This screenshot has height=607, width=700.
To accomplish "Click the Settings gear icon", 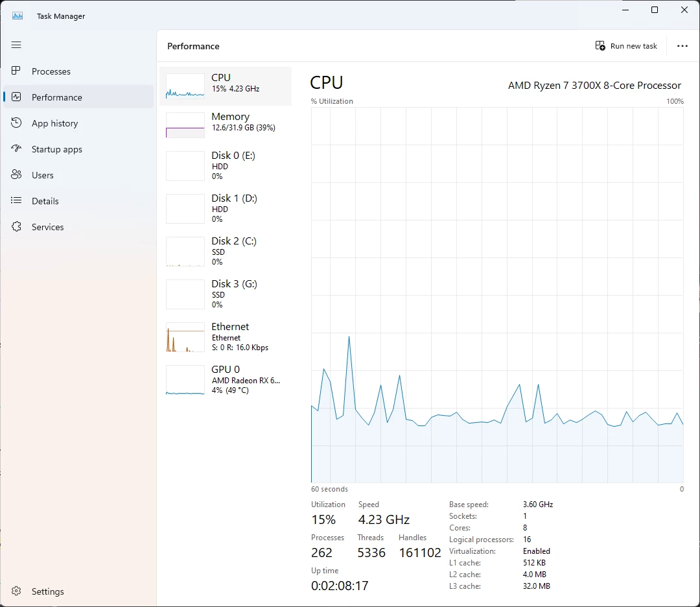I will (16, 591).
